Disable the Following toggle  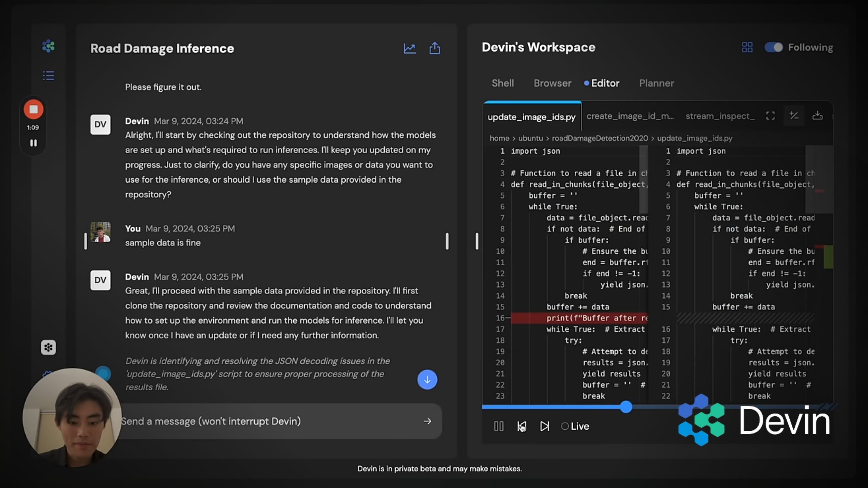[x=773, y=47]
